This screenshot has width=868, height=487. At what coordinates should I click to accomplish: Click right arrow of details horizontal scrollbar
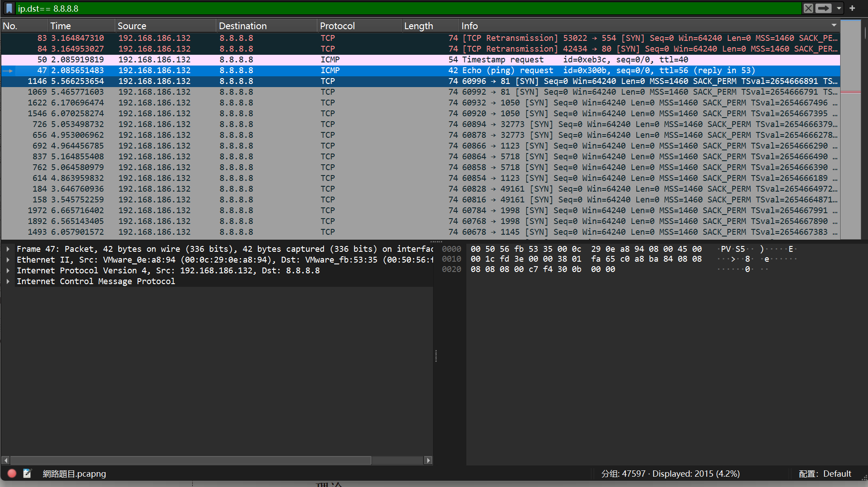point(428,461)
